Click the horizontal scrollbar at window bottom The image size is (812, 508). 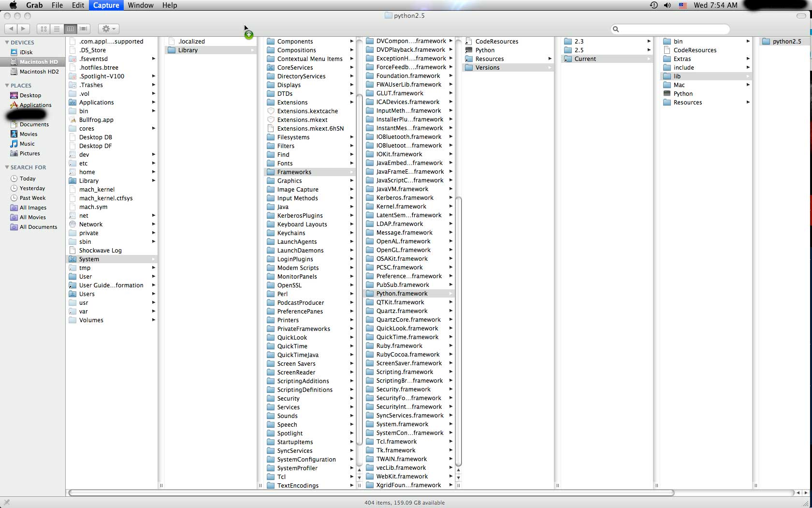(x=371, y=493)
